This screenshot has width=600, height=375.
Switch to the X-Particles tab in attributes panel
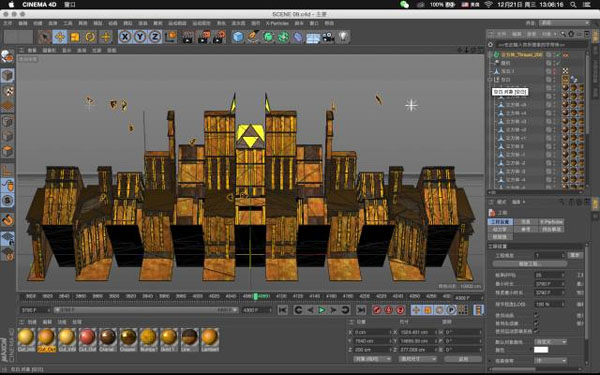[x=551, y=222]
